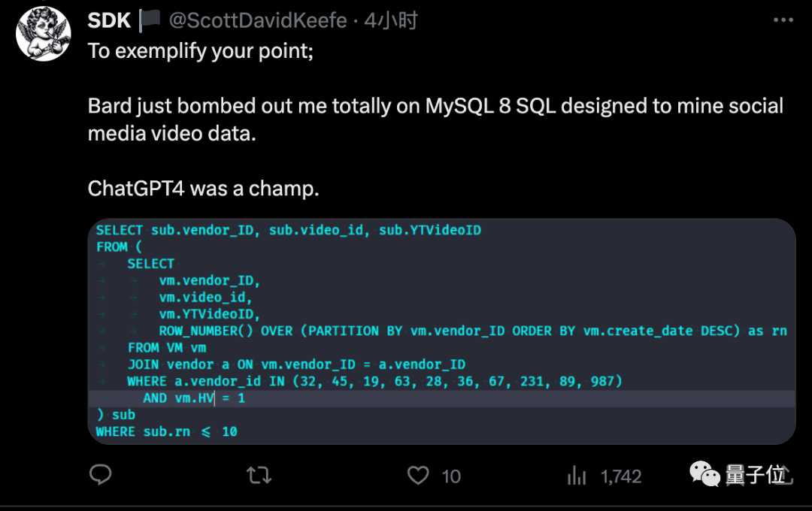
Task: Click the "ChatGPT4 was a champ." sentence
Action: 204,188
